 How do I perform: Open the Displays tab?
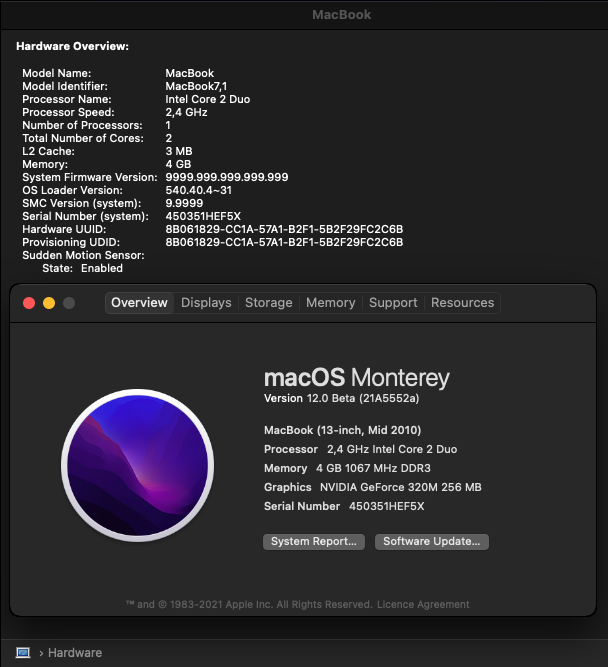[206, 303]
